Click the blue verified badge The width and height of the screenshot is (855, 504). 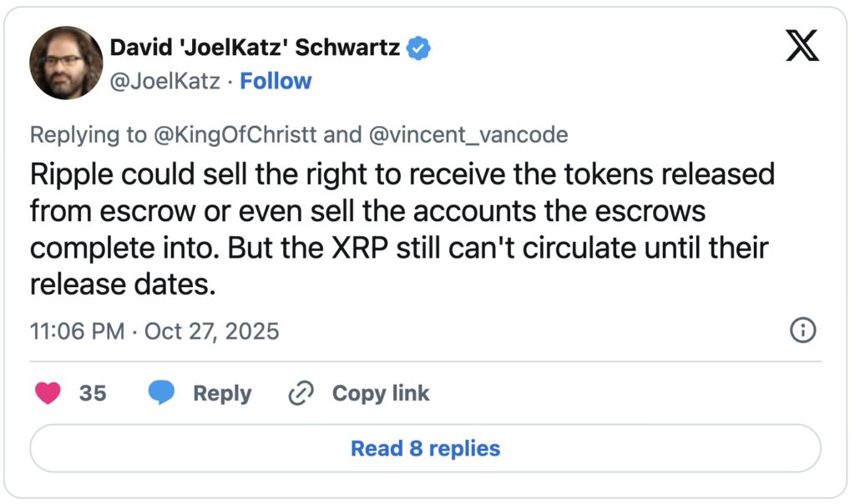[418, 48]
